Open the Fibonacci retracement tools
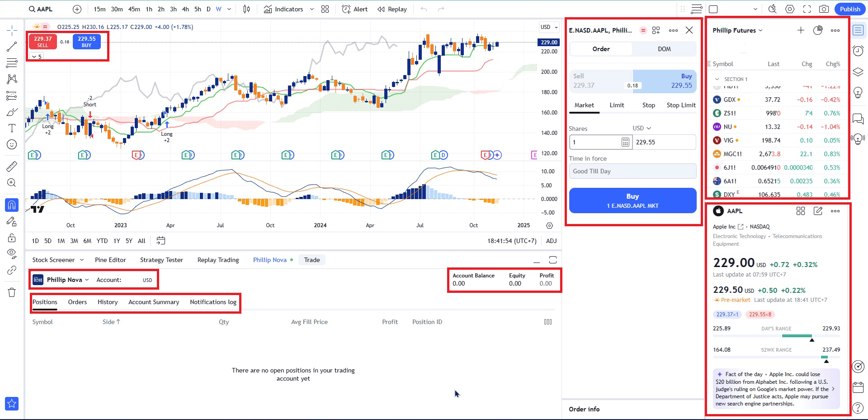The height and width of the screenshot is (420, 868). [x=12, y=63]
